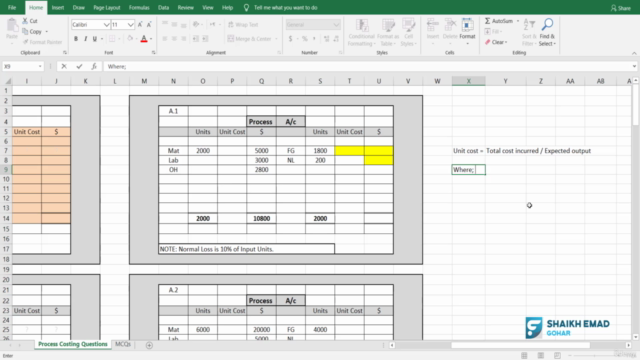Toggle Wrap Text
640x360 pixels.
click(x=243, y=24)
